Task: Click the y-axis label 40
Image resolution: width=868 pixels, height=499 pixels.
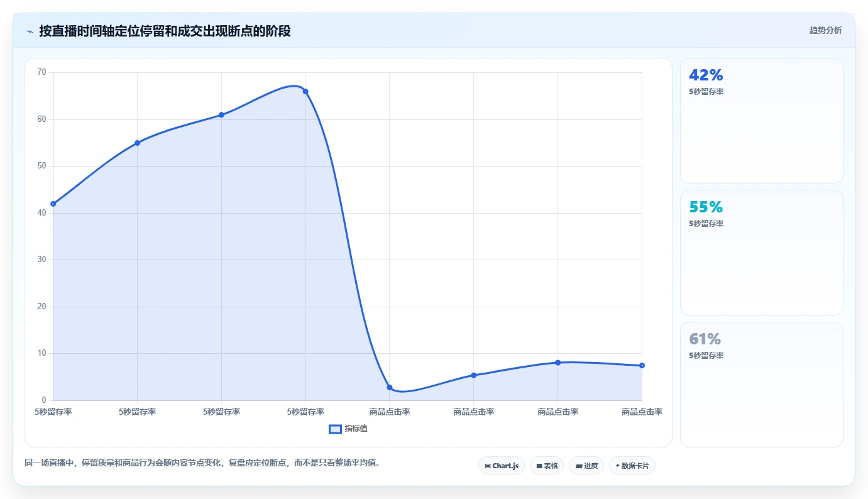Action: (x=41, y=213)
